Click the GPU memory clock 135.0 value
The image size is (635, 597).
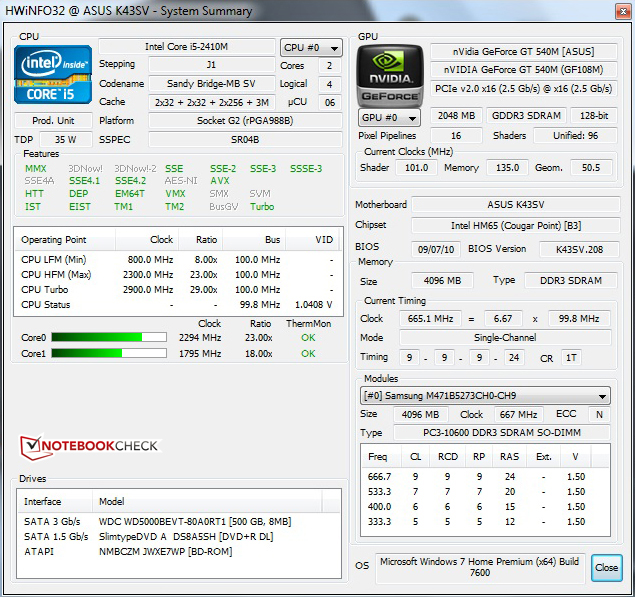507,168
